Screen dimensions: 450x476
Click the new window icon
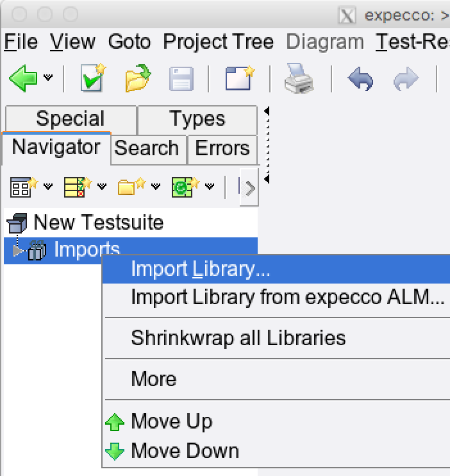click(238, 80)
